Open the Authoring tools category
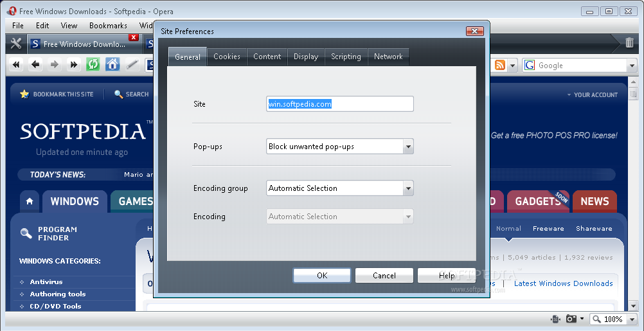This screenshot has width=644, height=331. click(58, 294)
